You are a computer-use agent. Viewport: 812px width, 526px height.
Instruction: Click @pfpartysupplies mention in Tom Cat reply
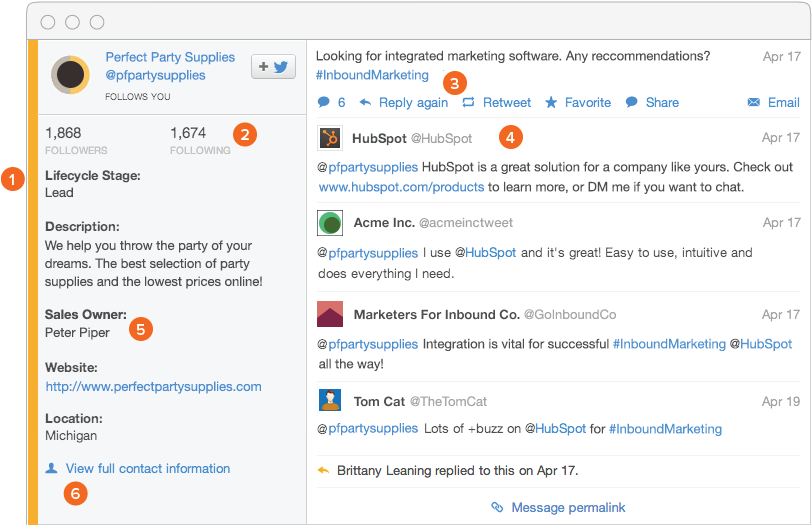368,429
